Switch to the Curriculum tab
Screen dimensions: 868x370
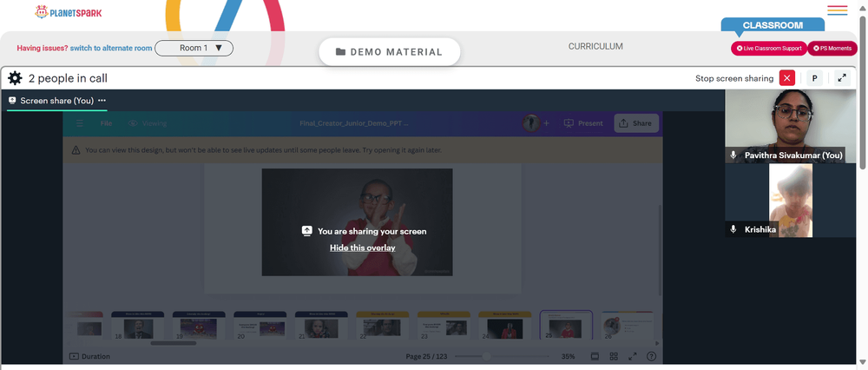595,47
